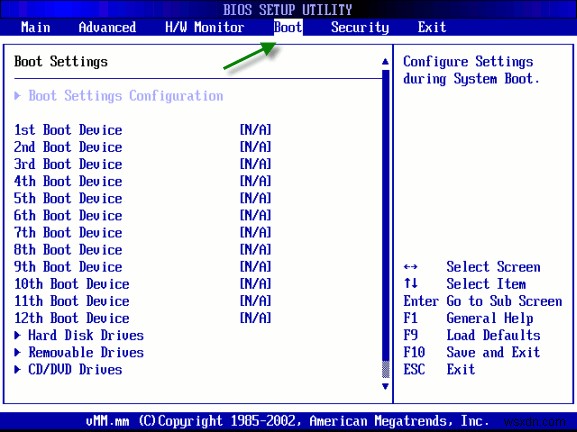
Task: Select the 6th Boot Device entry
Action: pos(142,215)
